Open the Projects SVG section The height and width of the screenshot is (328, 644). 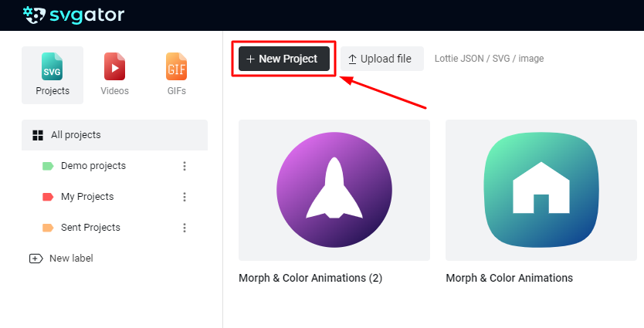[53, 75]
